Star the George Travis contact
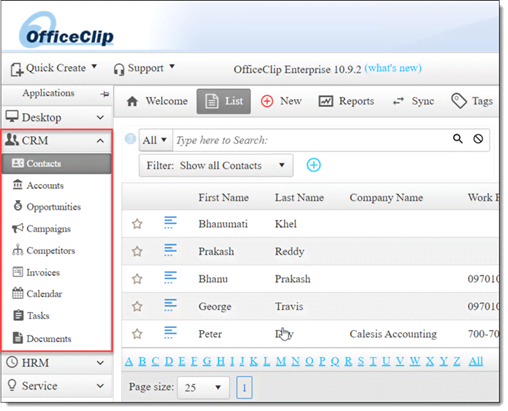The width and height of the screenshot is (508, 411). point(137,306)
